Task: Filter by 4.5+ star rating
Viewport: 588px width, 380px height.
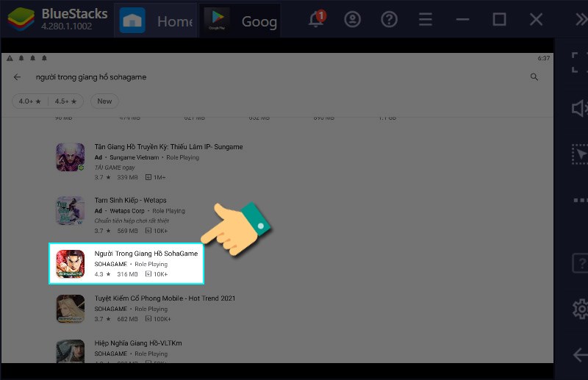Action: coord(65,101)
